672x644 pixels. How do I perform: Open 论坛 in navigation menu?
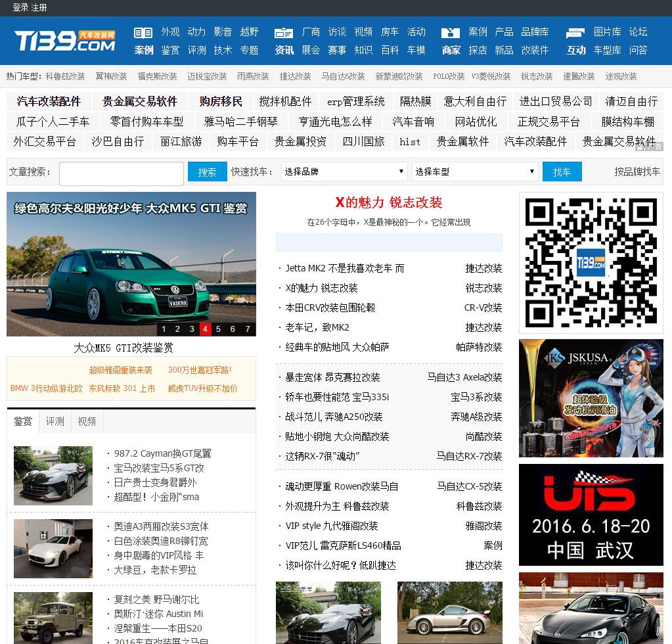tap(638, 32)
